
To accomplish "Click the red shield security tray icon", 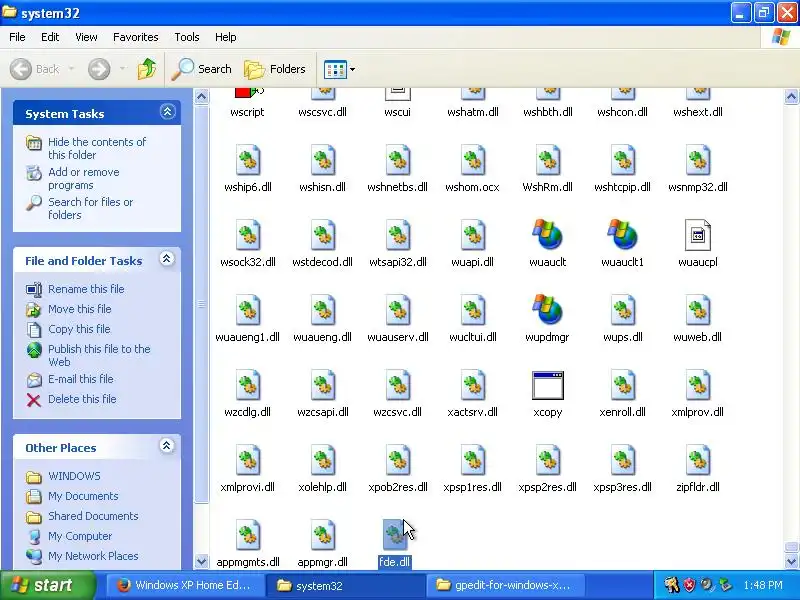I will coord(689,585).
